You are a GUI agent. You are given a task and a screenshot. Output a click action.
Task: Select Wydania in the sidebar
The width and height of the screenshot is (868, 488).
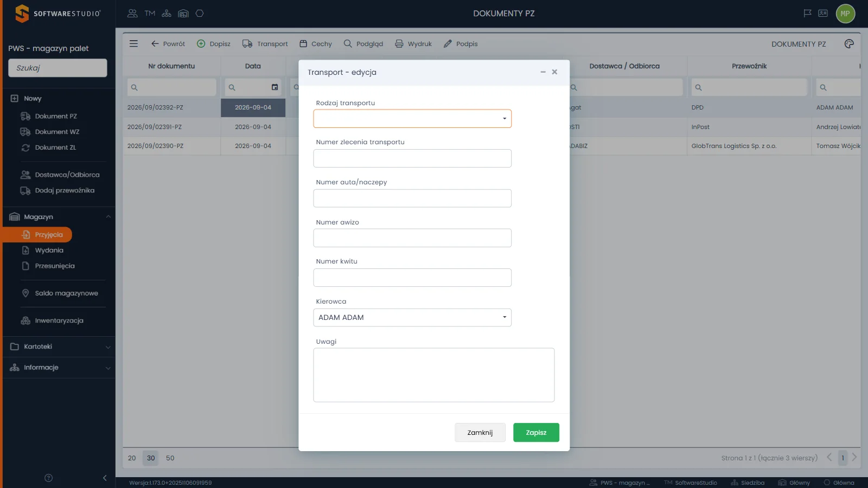[49, 251]
